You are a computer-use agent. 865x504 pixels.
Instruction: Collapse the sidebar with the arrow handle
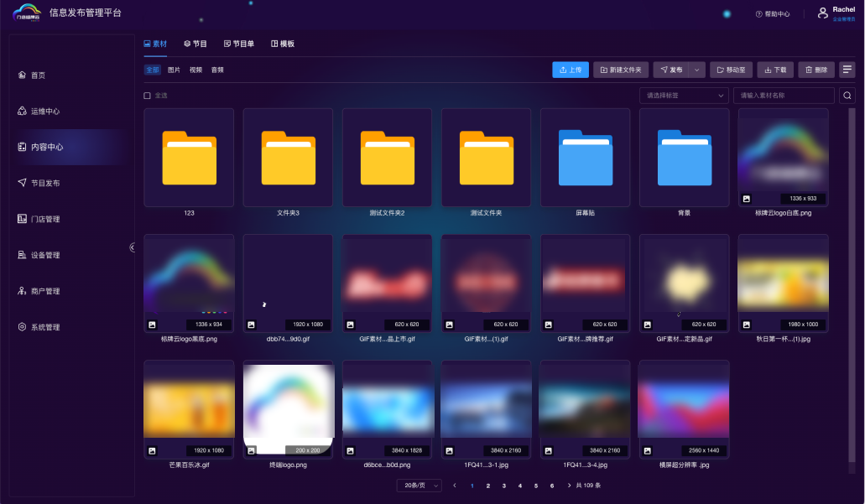pyautogui.click(x=133, y=247)
